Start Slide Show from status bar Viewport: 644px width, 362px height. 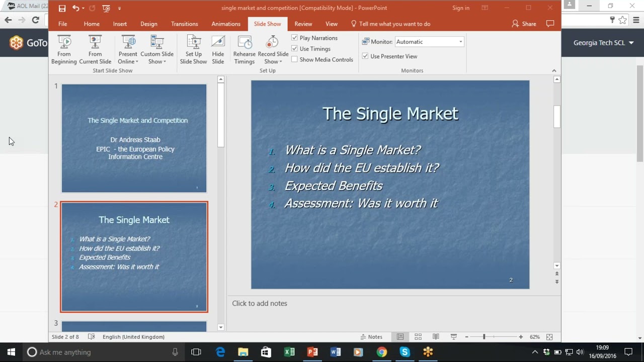point(454,337)
